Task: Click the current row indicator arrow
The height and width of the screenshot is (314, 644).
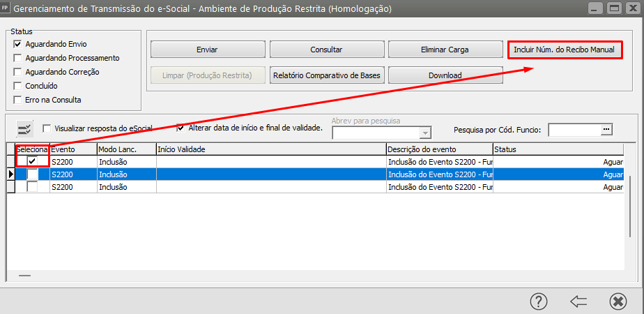Action: click(11, 174)
